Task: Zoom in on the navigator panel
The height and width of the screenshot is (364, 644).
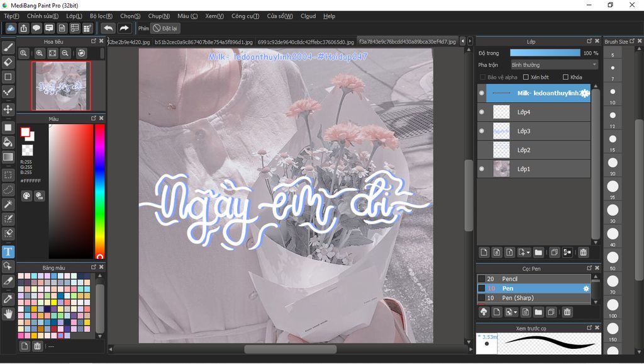Action: (40, 53)
